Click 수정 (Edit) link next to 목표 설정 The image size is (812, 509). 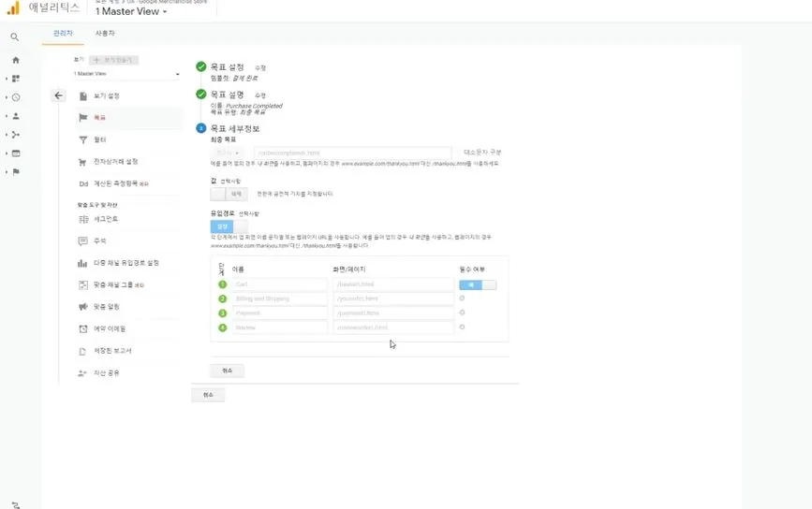(x=260, y=67)
